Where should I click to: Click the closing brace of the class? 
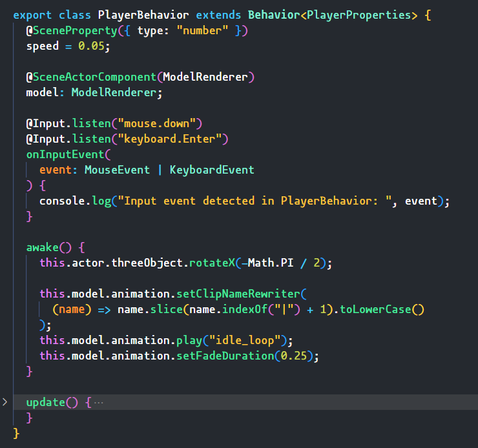tap(16, 433)
